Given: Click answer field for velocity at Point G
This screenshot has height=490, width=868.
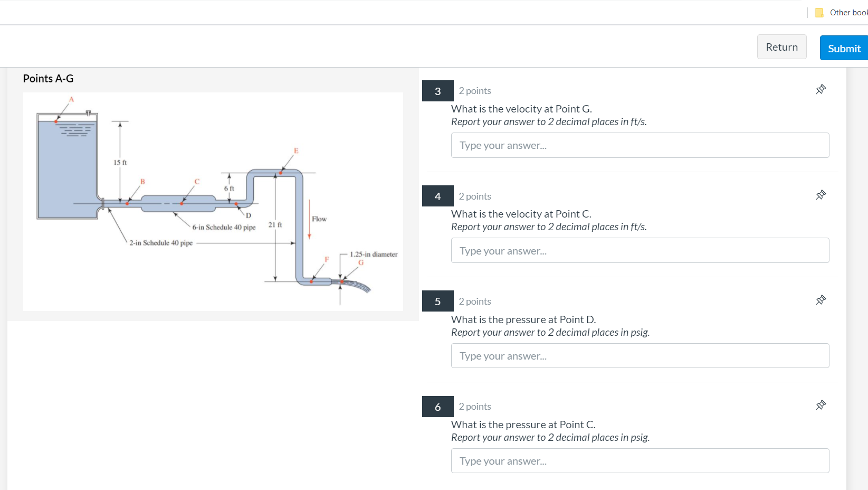Looking at the screenshot, I should 640,145.
